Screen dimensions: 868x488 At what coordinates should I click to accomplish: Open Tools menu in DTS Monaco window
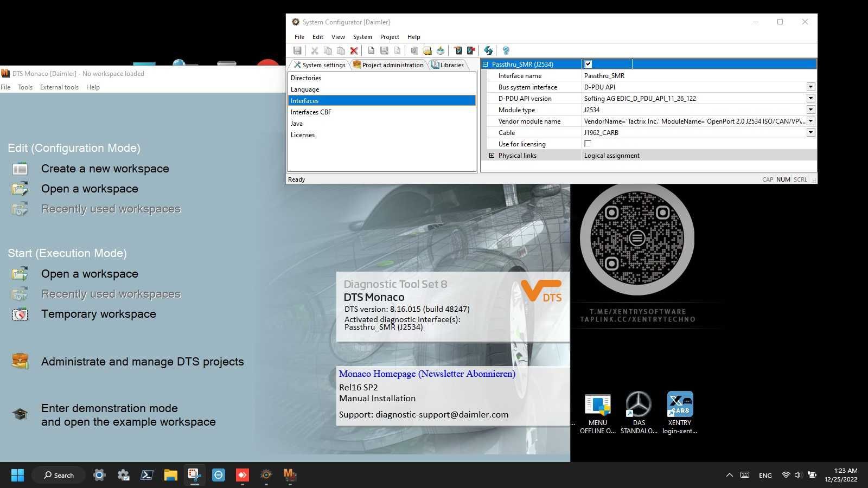click(x=25, y=87)
